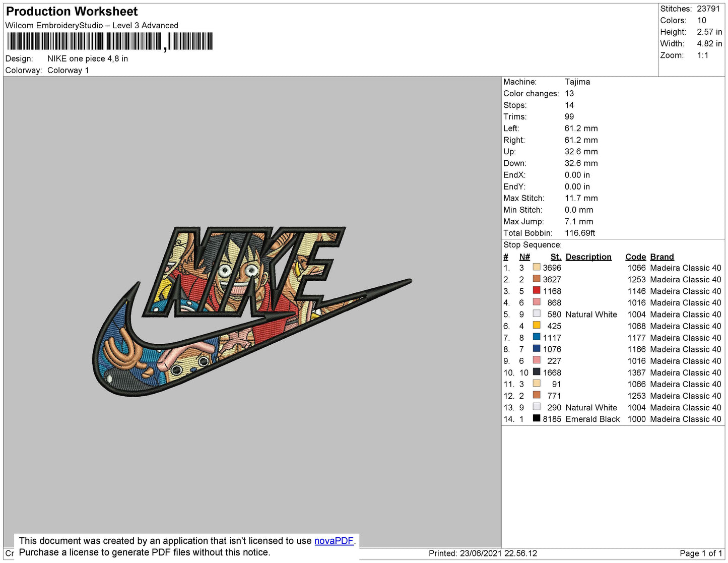The height and width of the screenshot is (563, 728).
Task: Select the brown swatch in stop 2
Action: pos(537,279)
